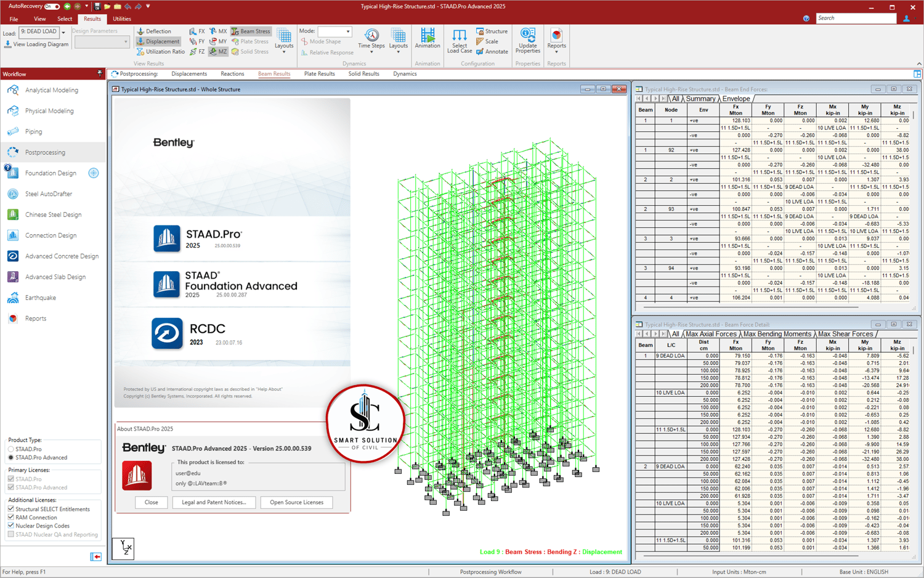Start the Animation tool
The image size is (924, 578).
[428, 38]
